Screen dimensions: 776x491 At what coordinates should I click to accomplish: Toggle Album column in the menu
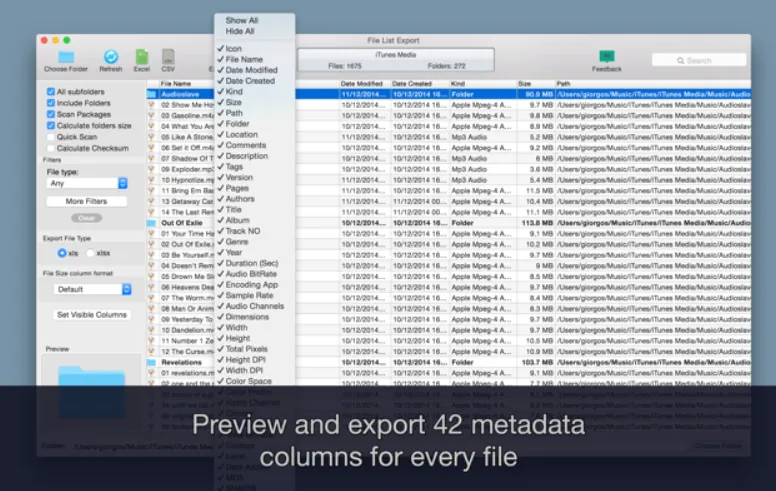[255, 220]
